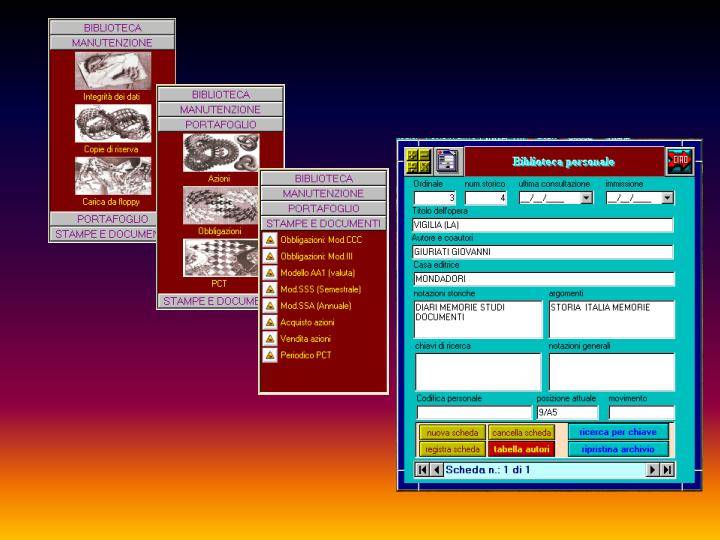The width and height of the screenshot is (720, 540).
Task: Go to first record with navigator button
Action: (422, 470)
